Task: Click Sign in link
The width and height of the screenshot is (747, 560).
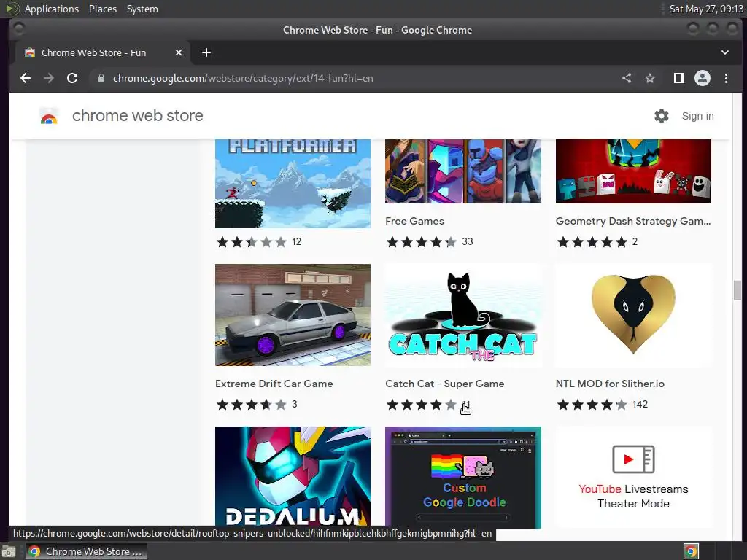Action: 697,116
